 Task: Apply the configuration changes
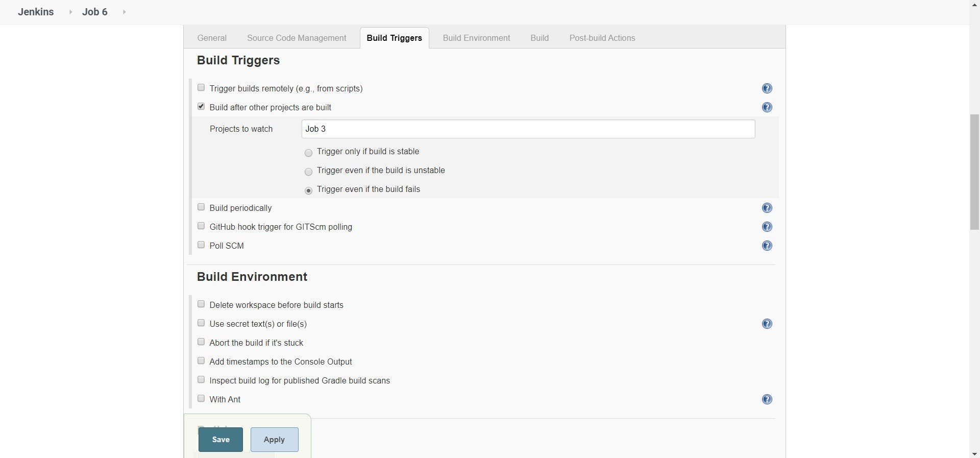pos(274,440)
